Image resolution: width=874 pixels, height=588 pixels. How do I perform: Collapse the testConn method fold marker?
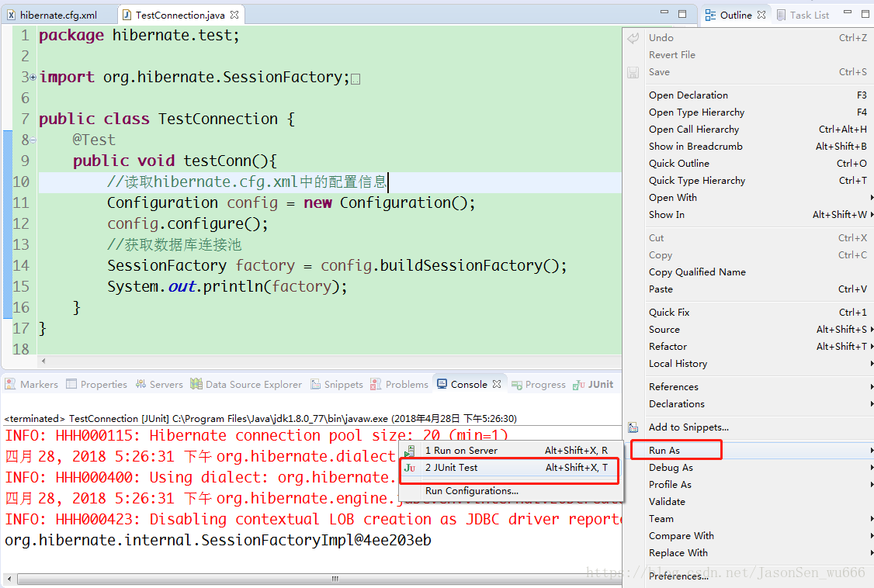point(33,140)
